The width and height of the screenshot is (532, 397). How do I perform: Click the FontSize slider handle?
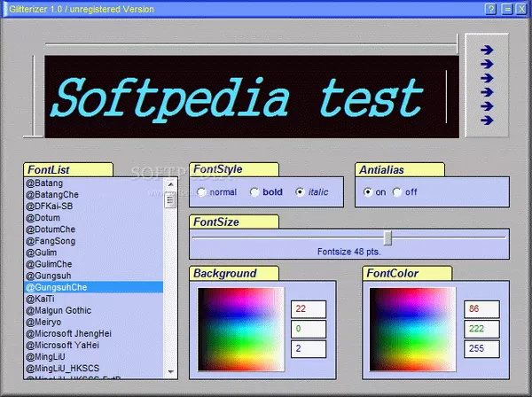click(387, 237)
